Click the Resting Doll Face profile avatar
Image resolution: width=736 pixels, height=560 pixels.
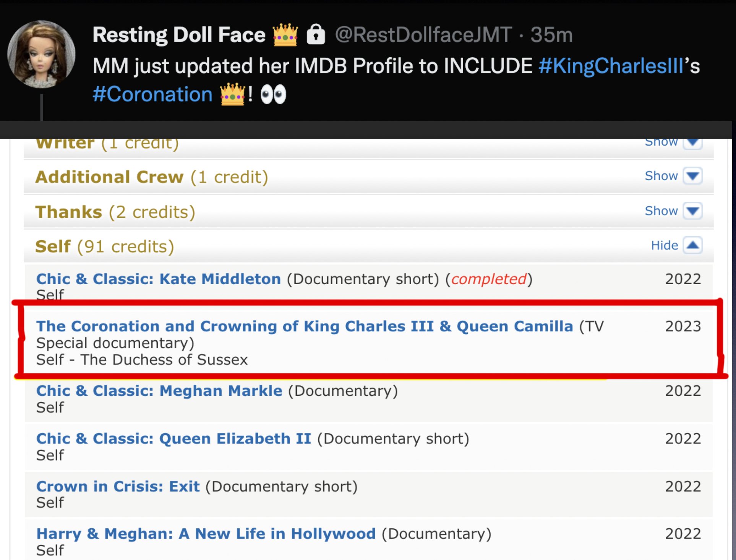tap(41, 54)
